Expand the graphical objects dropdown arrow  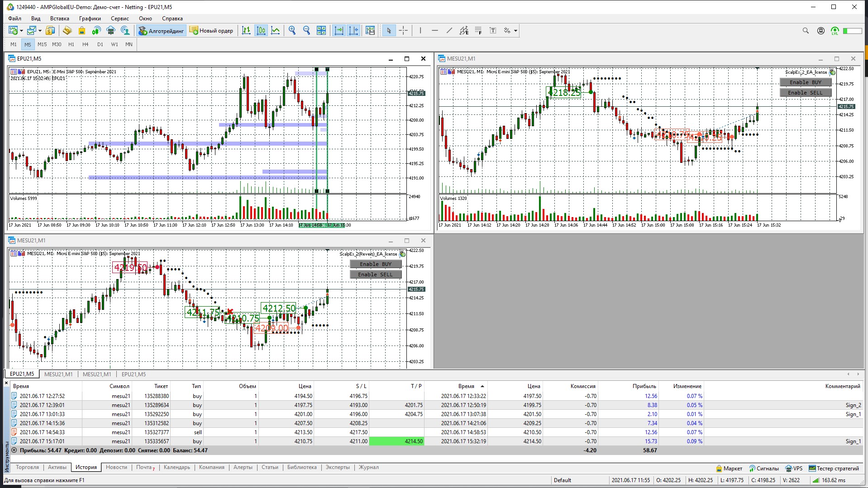click(x=515, y=31)
